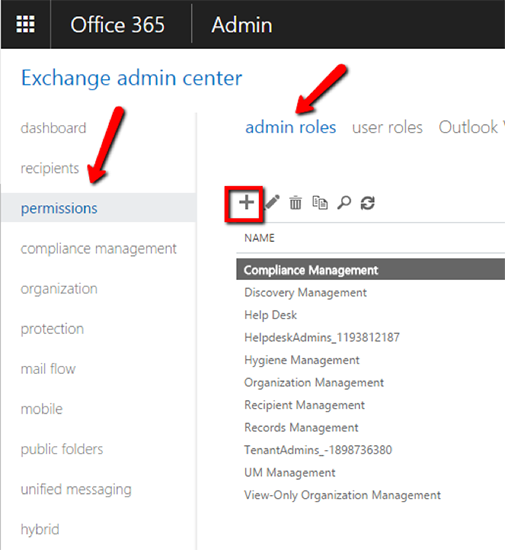Select the Records Management role group
This screenshot has height=550, width=505.
click(301, 428)
